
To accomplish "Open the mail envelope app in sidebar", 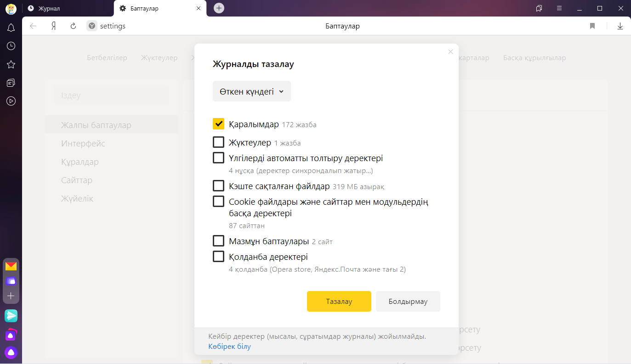I will pos(11,266).
